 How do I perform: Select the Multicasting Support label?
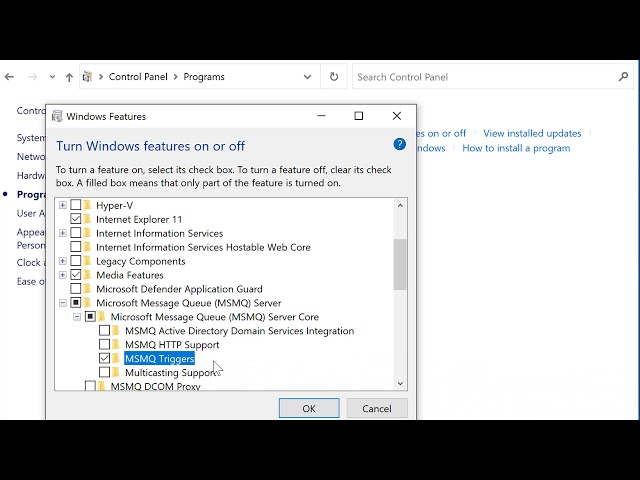[172, 373]
